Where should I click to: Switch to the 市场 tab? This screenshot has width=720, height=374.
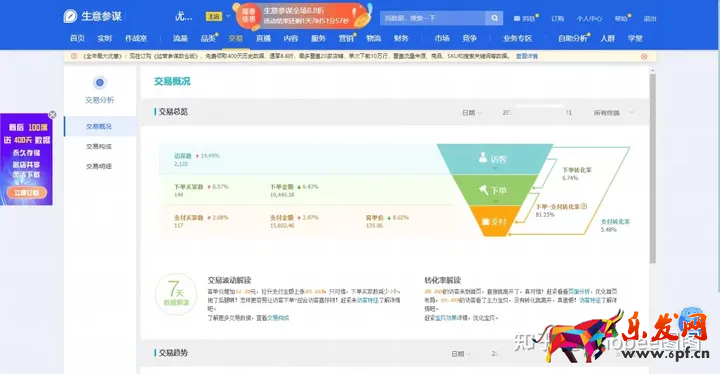pos(442,39)
